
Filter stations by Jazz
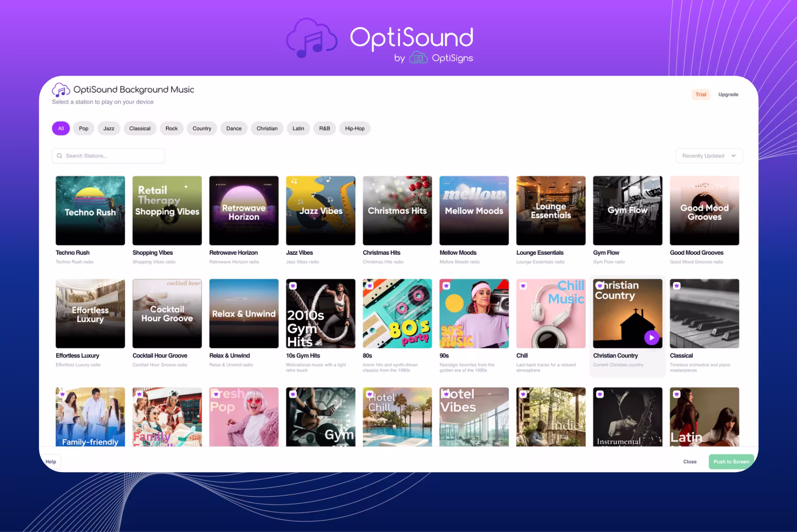(x=109, y=128)
